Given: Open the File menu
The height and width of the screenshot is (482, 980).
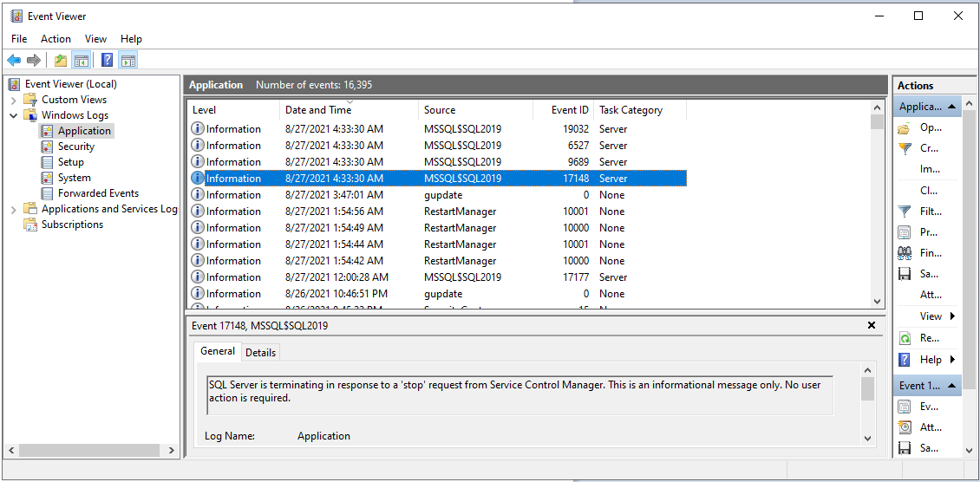Looking at the screenshot, I should coord(19,39).
